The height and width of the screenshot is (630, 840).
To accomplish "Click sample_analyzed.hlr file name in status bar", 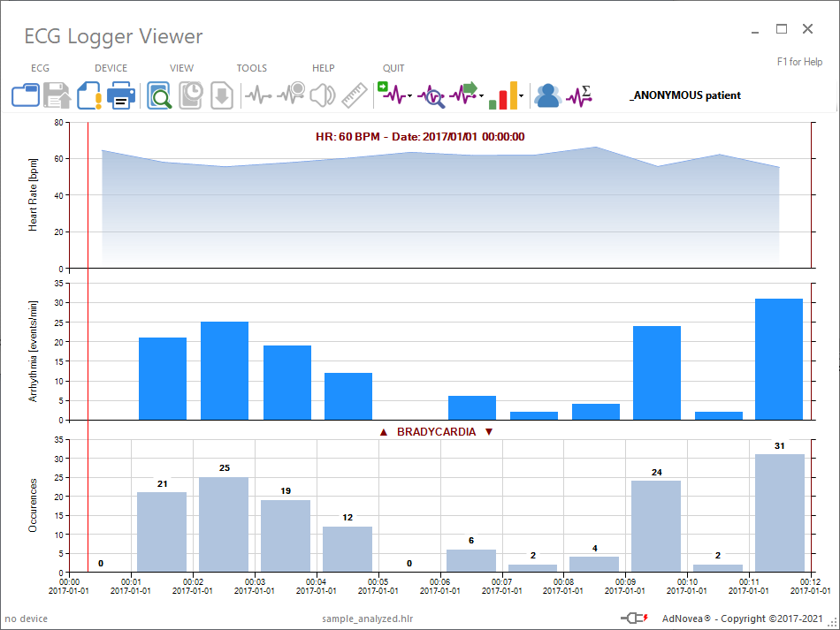I will click(x=368, y=619).
